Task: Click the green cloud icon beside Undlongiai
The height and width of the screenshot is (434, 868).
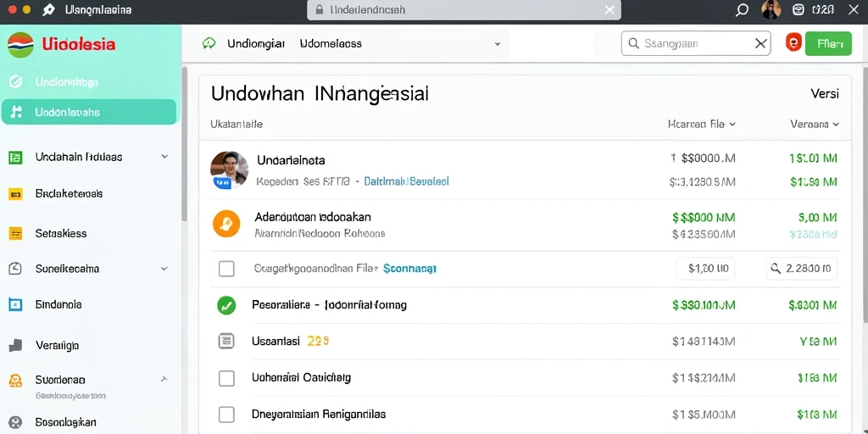Action: pyautogui.click(x=209, y=44)
